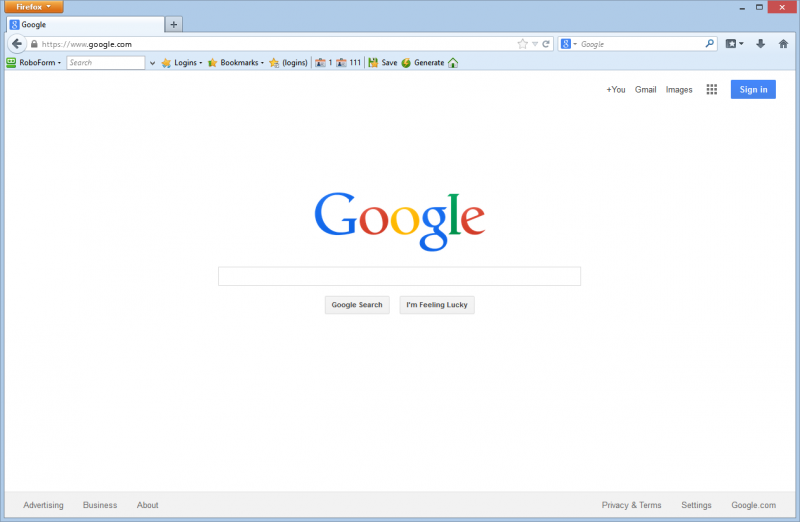Select RoboForm identity labeled 1
The image size is (800, 522).
tap(323, 63)
